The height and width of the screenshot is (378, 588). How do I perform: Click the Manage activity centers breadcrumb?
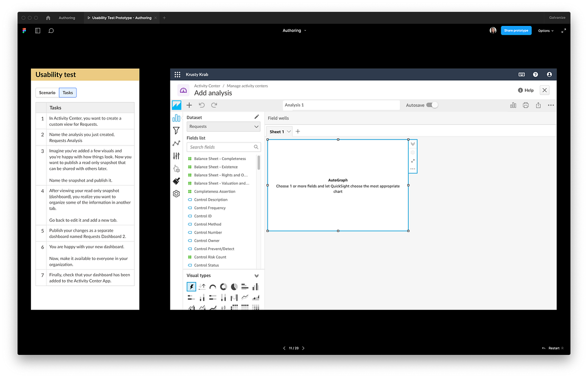click(247, 86)
